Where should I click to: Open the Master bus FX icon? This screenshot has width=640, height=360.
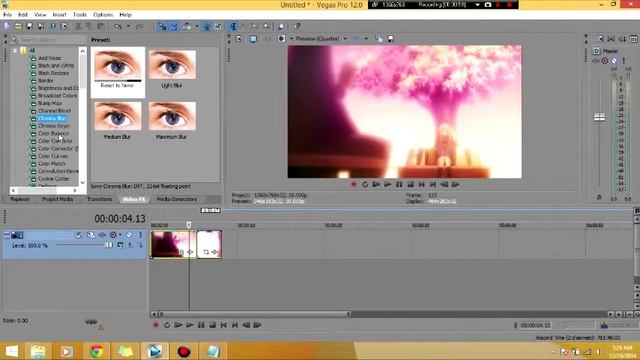coord(596,61)
